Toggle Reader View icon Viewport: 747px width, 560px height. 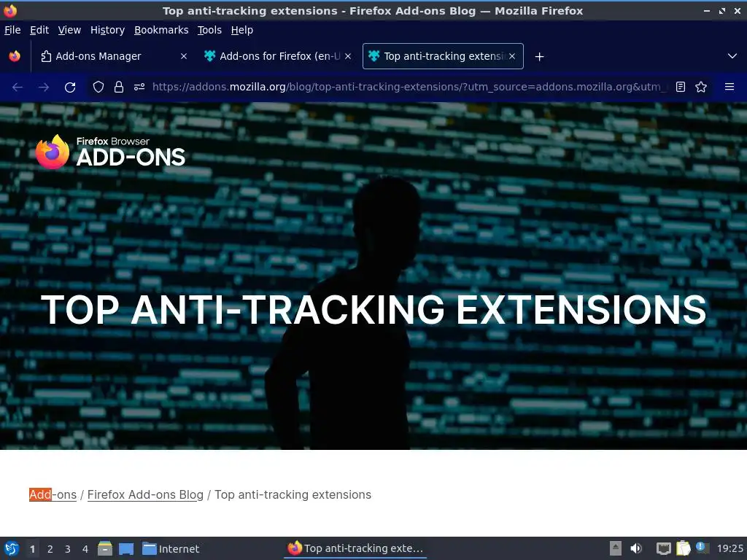pyautogui.click(x=681, y=87)
